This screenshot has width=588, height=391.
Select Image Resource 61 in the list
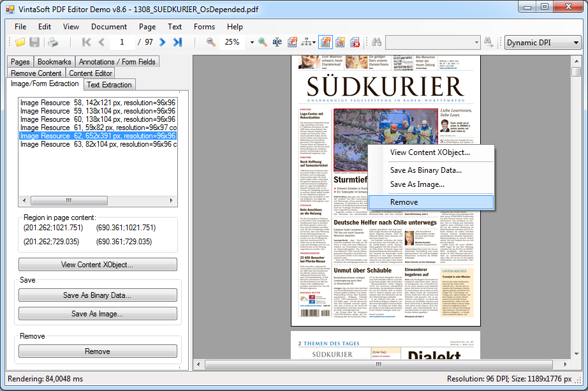click(98, 127)
